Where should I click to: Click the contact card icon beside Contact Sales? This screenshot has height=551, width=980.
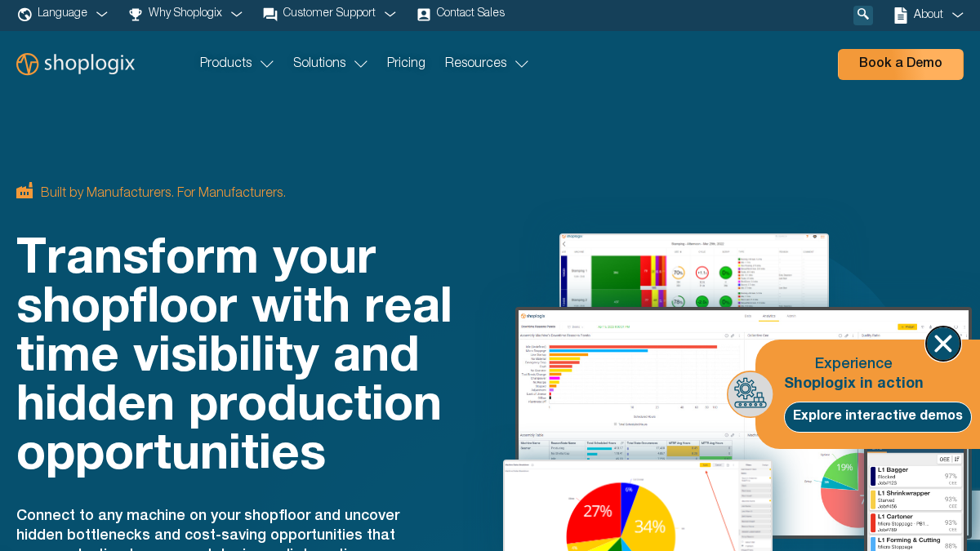[424, 14]
